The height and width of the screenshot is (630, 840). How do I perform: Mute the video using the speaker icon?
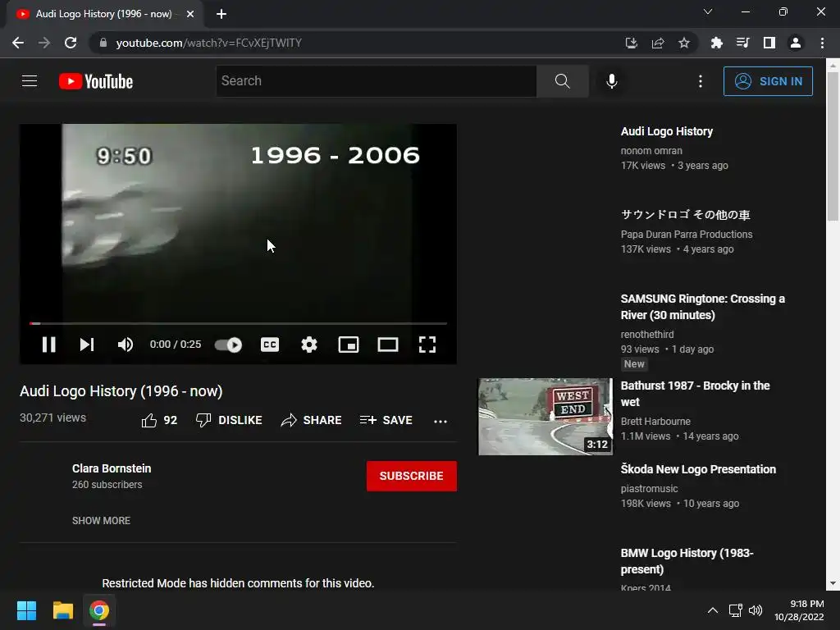126,345
